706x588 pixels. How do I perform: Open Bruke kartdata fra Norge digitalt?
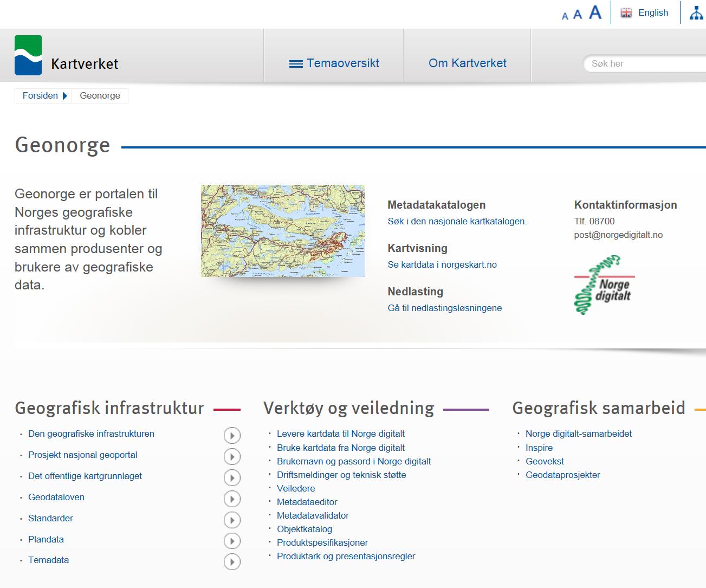coord(341,448)
